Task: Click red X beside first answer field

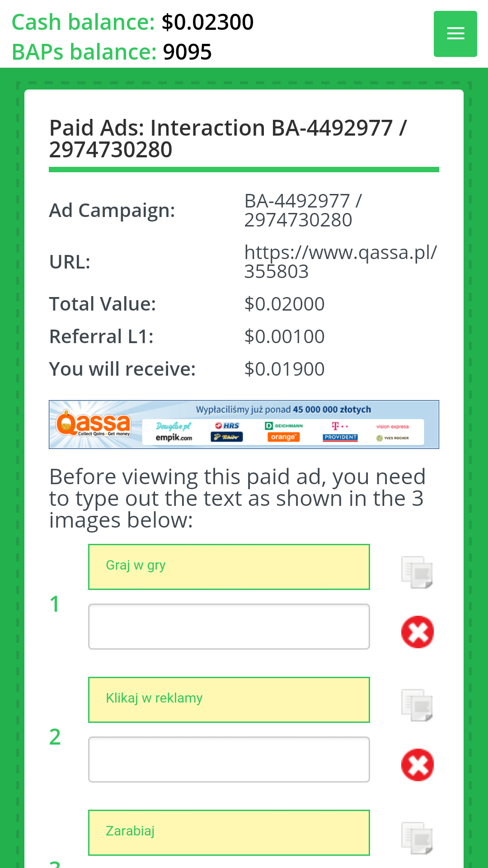Action: [418, 632]
